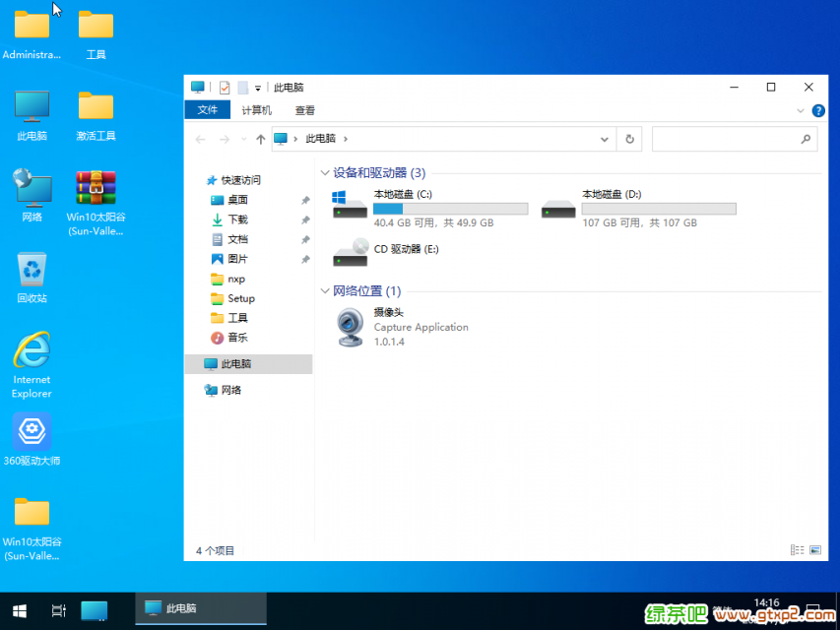This screenshot has width=840, height=630.
Task: Select 本地磁盘 (D:) drive
Action: (x=638, y=209)
